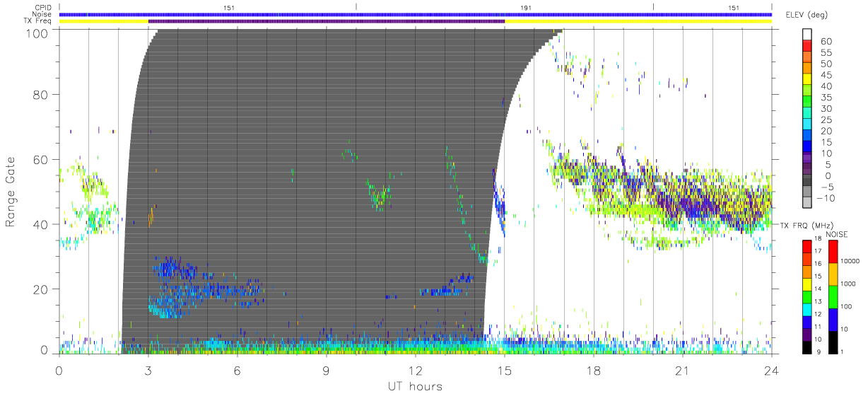Click the NOISE legend value 100
This screenshot has width=868, height=401.
[847, 307]
